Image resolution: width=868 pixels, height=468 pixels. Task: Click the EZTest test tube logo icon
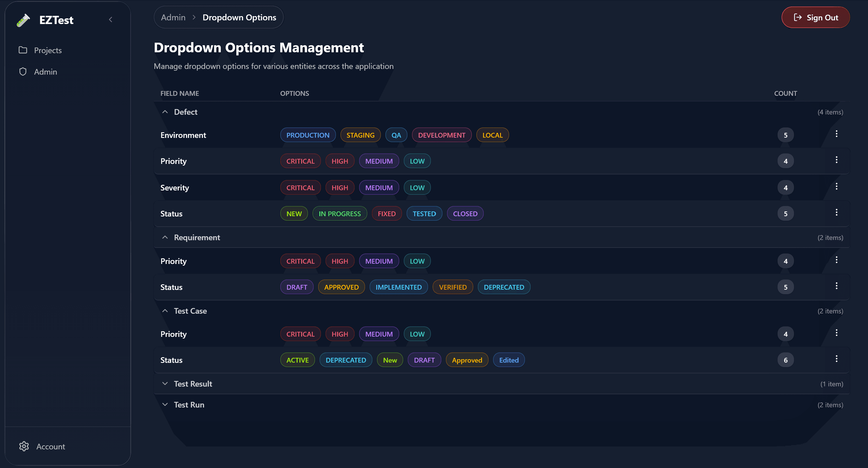23,20
